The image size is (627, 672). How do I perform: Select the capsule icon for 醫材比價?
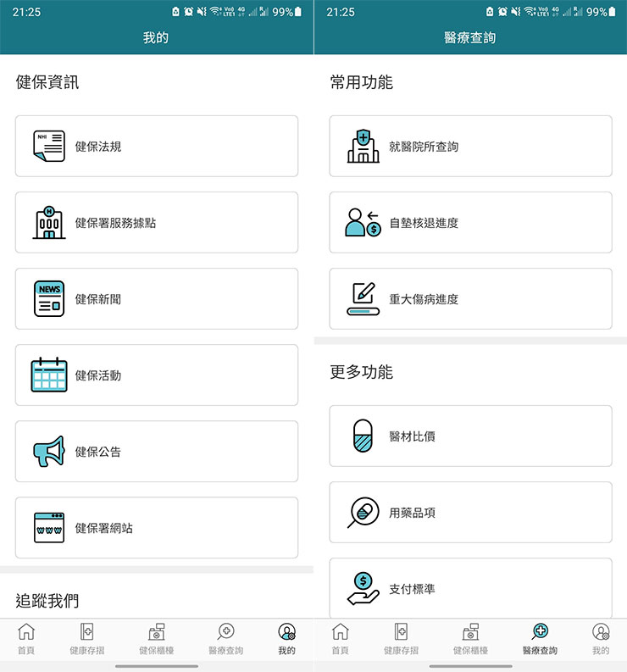click(363, 436)
